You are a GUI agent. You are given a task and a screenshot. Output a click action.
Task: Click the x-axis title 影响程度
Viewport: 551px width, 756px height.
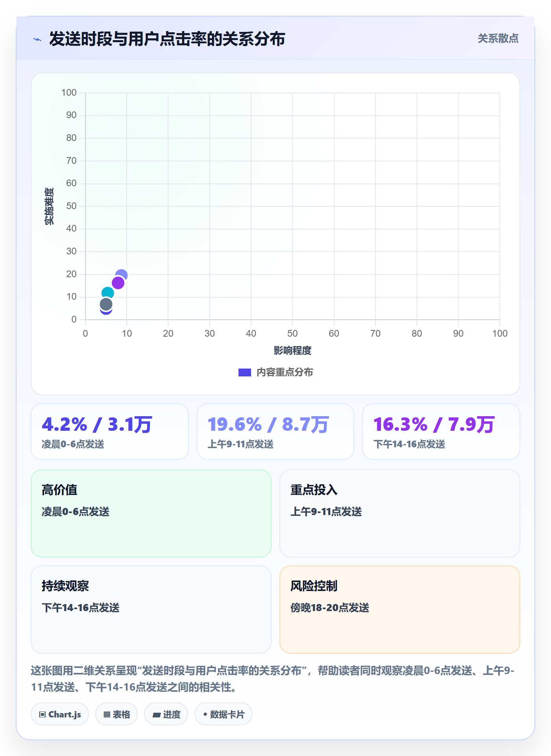click(x=292, y=350)
